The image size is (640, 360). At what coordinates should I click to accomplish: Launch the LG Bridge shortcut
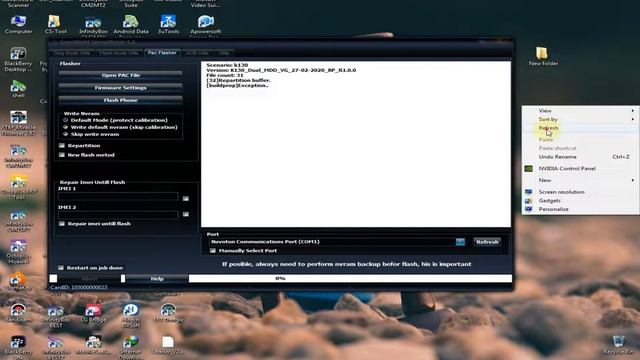[93, 313]
